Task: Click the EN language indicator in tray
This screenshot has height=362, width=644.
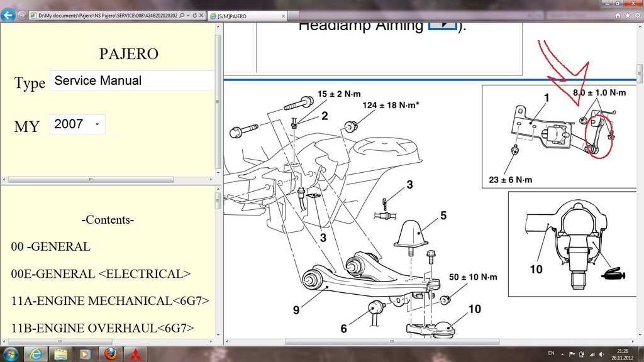Action: coord(551,353)
